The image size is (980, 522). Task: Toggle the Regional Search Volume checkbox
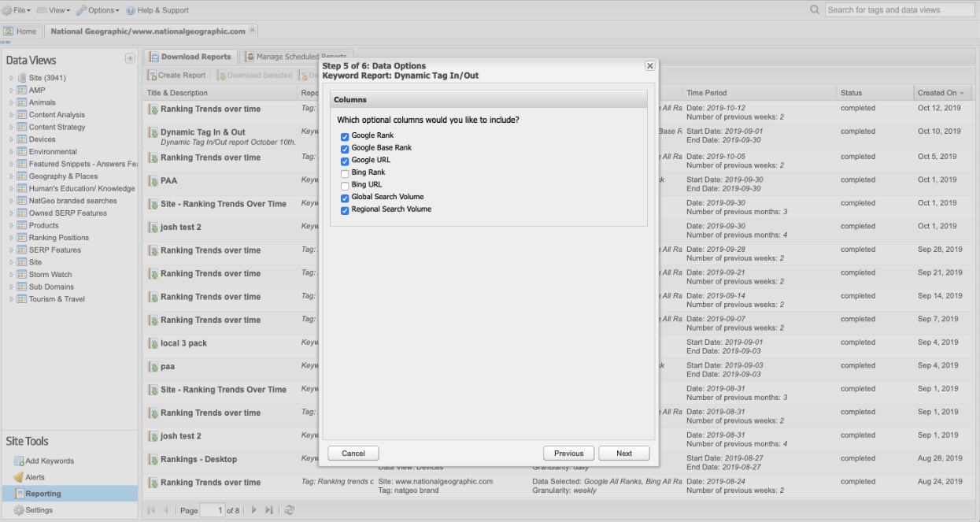[x=345, y=210]
